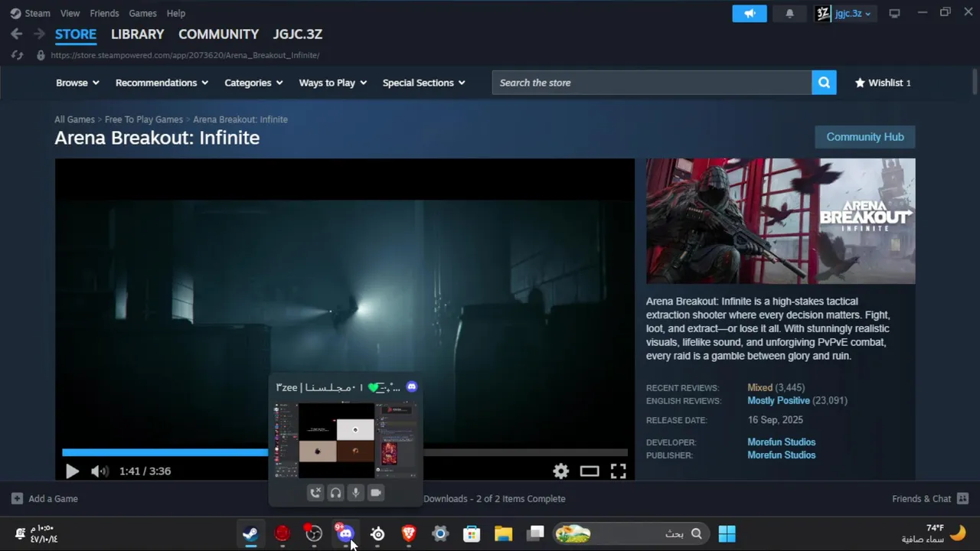Screen dimensions: 980x551
Task: Toggle Discord camera in preview
Action: 375,493
